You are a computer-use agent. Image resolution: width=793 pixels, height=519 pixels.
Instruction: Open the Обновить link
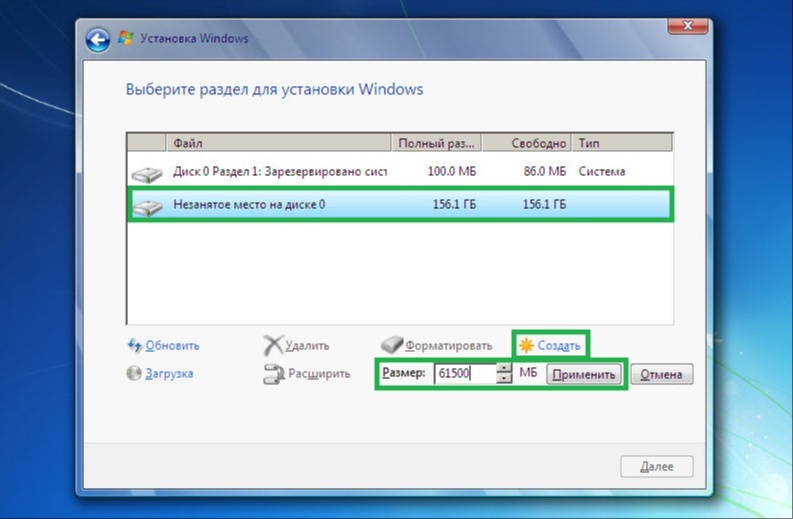[x=172, y=345]
